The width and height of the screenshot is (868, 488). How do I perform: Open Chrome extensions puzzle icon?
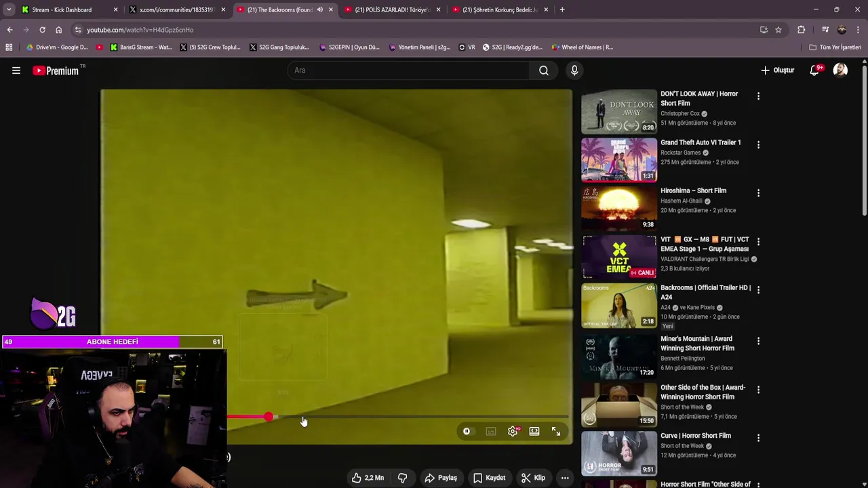tap(801, 30)
